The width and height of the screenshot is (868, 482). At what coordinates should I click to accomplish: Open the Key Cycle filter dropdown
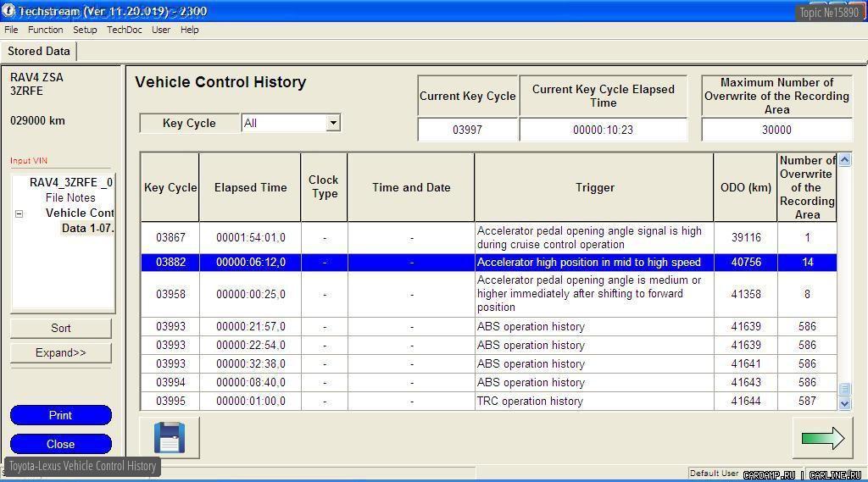333,123
